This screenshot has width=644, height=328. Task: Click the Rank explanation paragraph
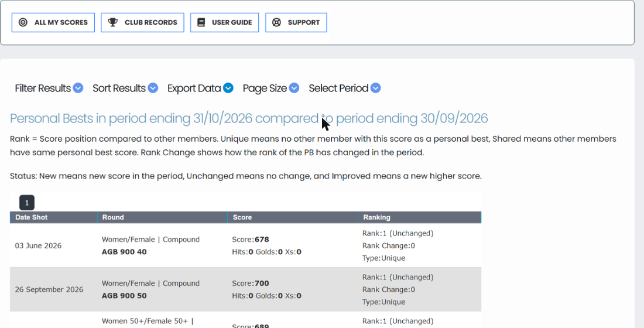coord(313,146)
